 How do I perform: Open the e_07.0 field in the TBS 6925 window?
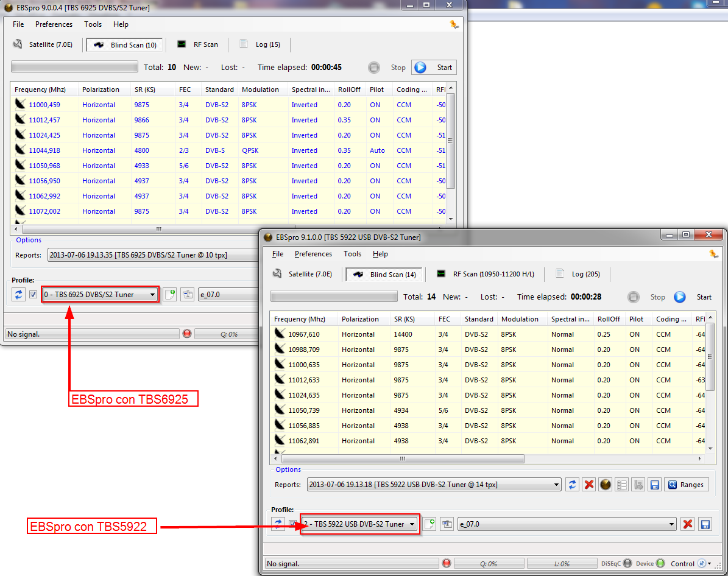228,294
